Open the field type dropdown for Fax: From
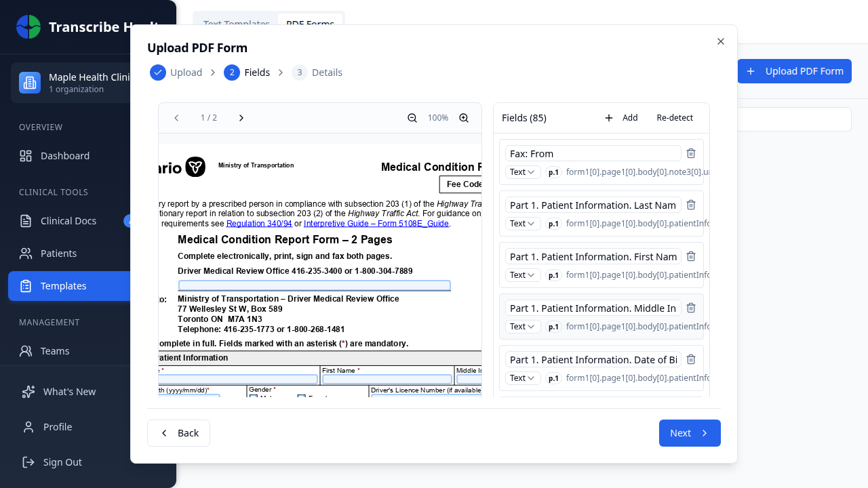Viewport: 868px width, 488px height. click(x=522, y=171)
